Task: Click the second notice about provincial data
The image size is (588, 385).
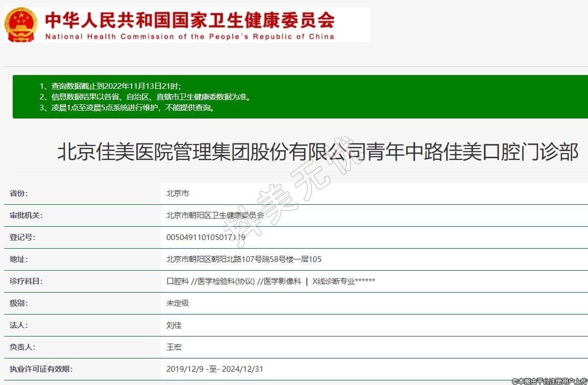Action: click(145, 97)
